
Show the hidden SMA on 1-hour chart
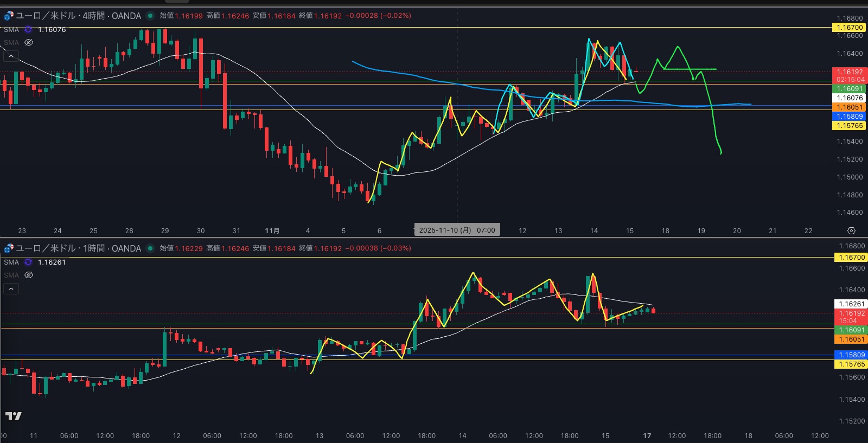[x=29, y=275]
